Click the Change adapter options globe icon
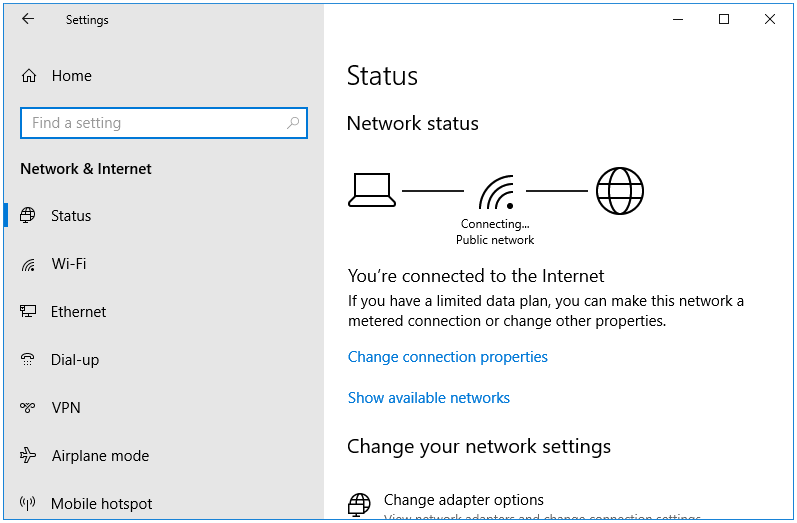797x523 pixels. tap(359, 505)
